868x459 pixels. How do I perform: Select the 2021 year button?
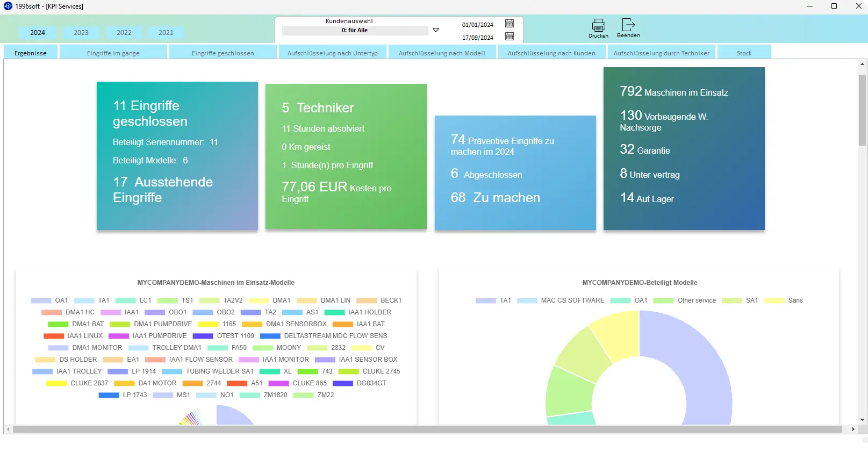click(166, 33)
